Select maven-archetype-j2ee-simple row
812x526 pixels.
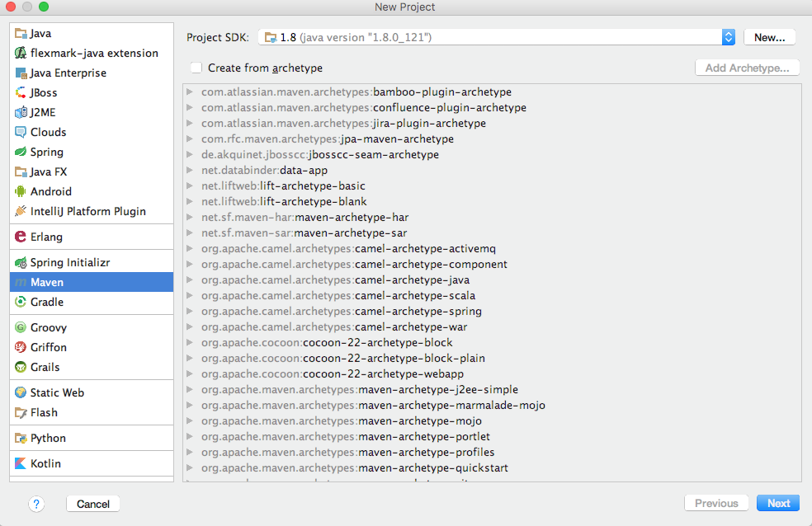[x=492, y=389]
